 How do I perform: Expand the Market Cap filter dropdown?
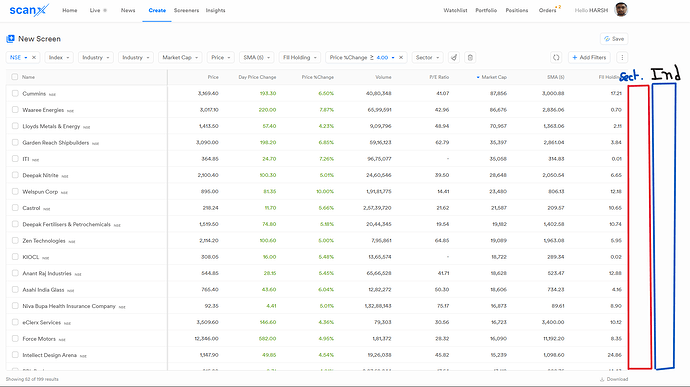point(180,58)
